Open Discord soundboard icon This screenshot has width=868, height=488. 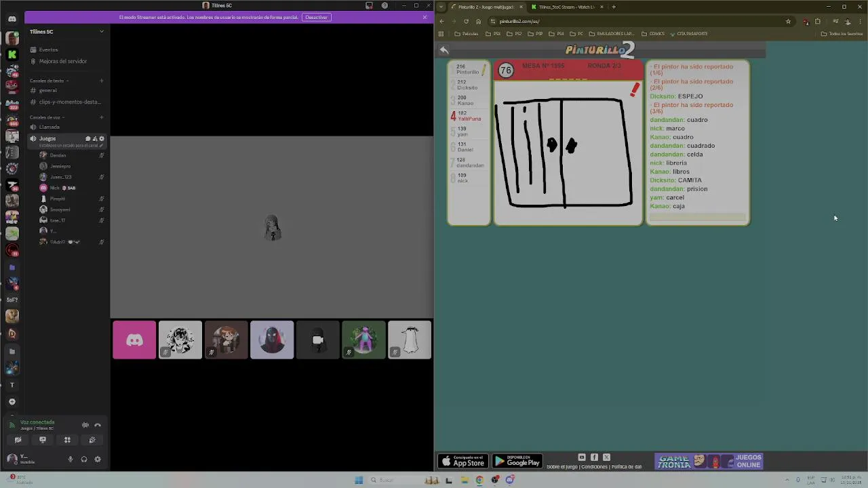point(92,440)
